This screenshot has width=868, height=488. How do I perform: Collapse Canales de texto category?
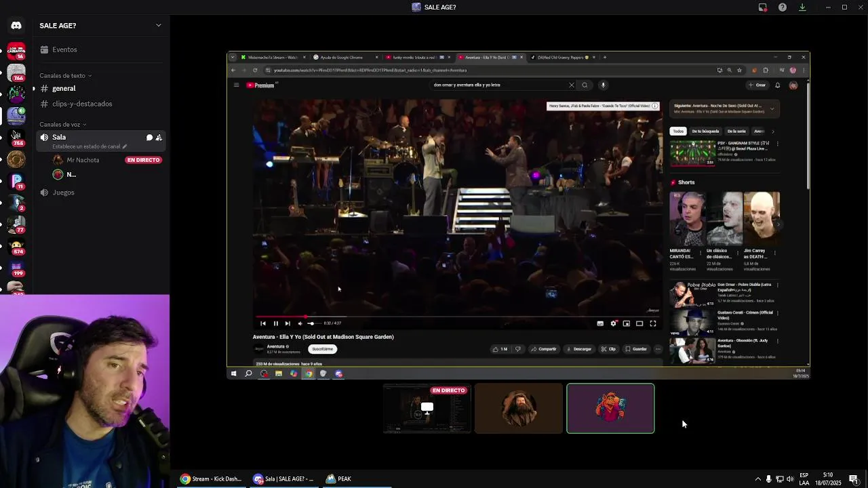click(65, 76)
